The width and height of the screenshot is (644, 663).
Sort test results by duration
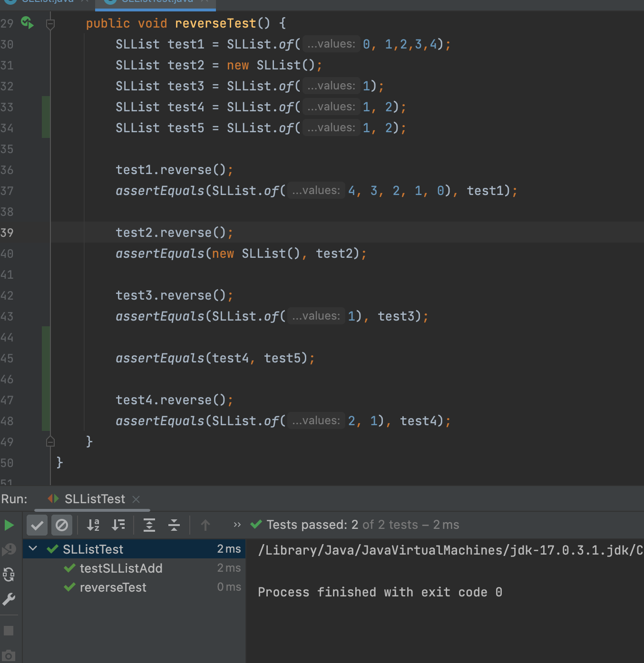pos(118,525)
